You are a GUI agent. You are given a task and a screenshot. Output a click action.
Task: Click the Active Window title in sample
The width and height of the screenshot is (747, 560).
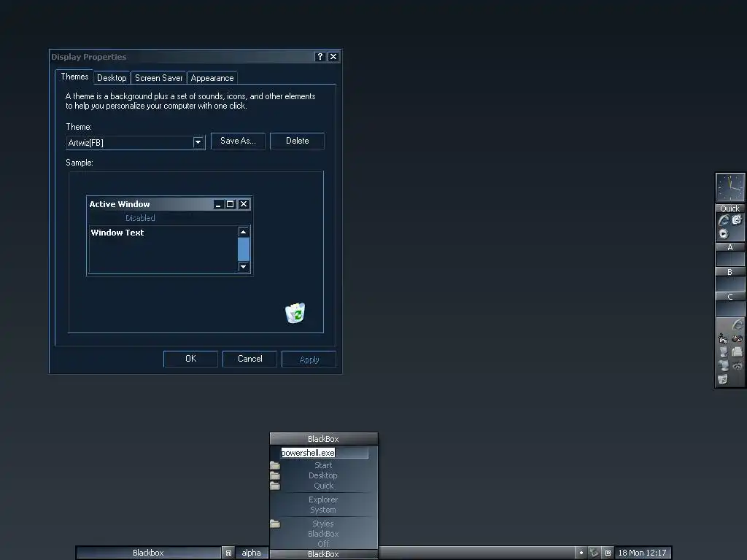[x=120, y=204]
